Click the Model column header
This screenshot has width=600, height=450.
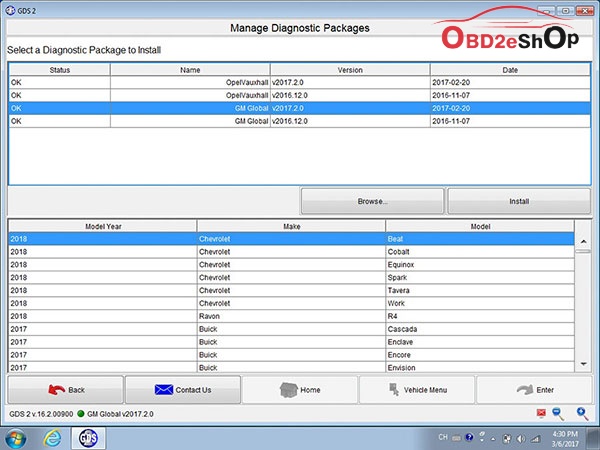pyautogui.click(x=480, y=226)
